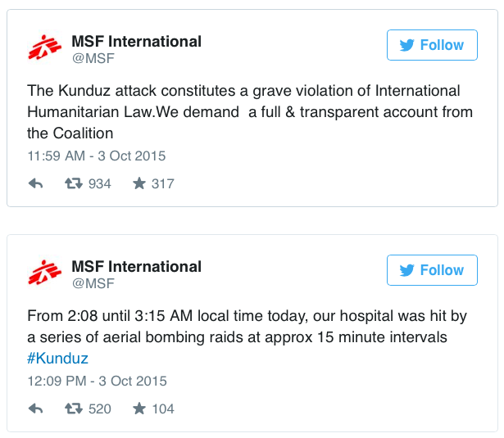The width and height of the screenshot is (504, 438).
Task: Retweet the tweet with 934 retweets
Action: (x=73, y=184)
